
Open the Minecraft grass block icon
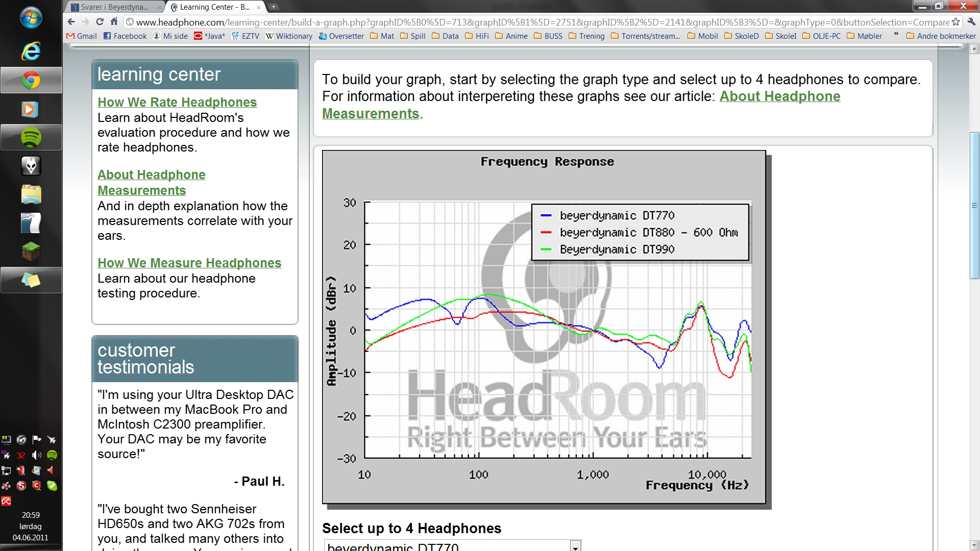tap(31, 251)
